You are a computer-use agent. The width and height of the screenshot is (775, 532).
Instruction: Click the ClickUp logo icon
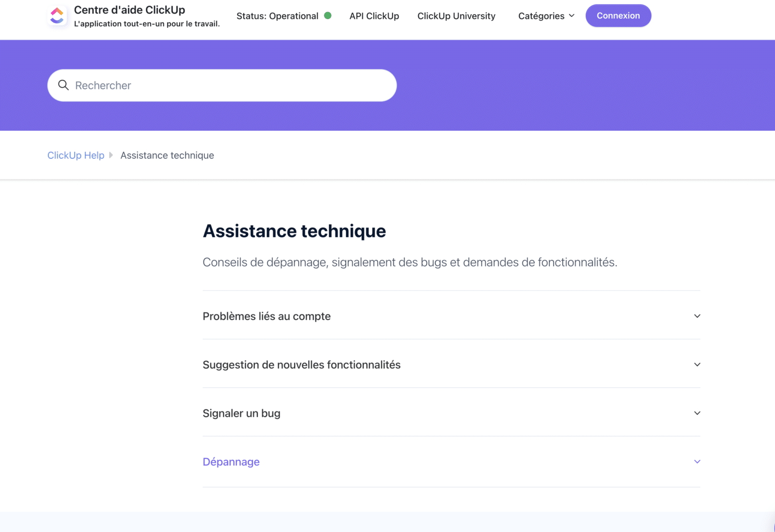pyautogui.click(x=57, y=15)
